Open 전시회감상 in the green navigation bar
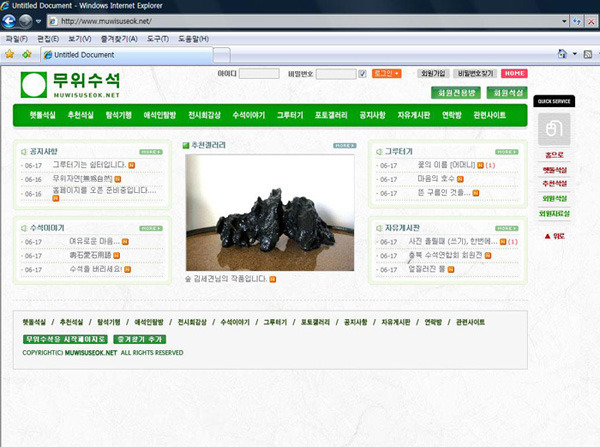 tap(204, 115)
